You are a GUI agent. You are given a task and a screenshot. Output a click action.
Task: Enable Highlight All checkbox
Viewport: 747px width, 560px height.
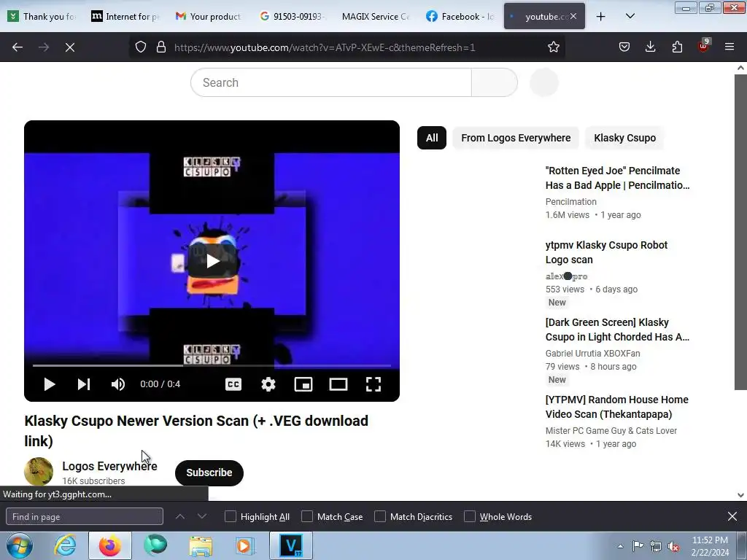click(230, 517)
